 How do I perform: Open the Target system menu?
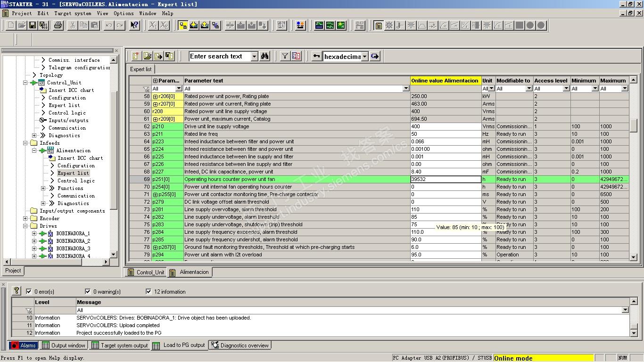tap(73, 13)
